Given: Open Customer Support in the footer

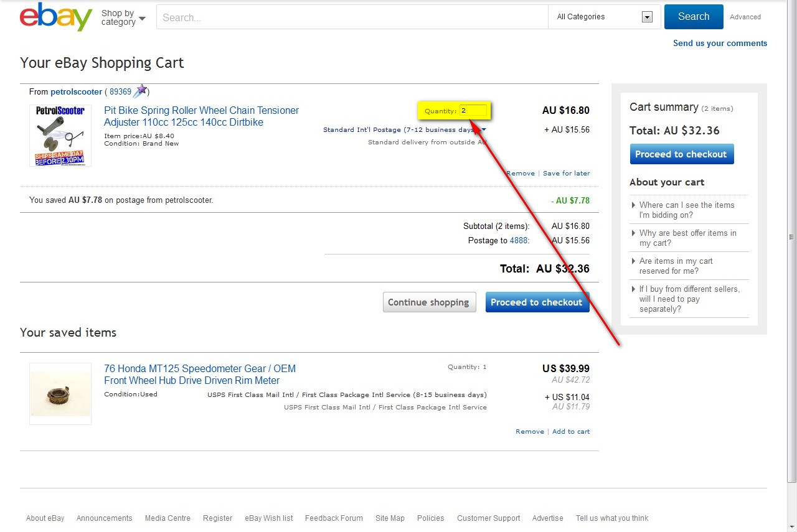Looking at the screenshot, I should 488,518.
